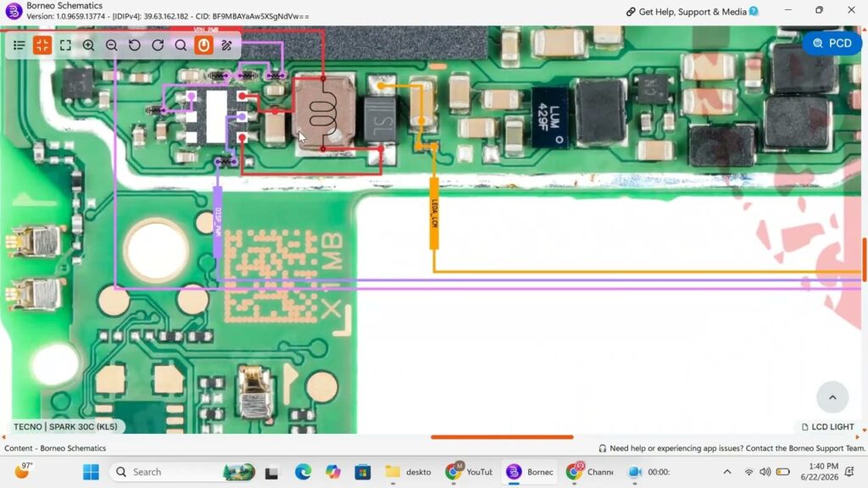Click the DISP_PWM purple net label
This screenshot has height=488, width=868.
click(x=218, y=223)
